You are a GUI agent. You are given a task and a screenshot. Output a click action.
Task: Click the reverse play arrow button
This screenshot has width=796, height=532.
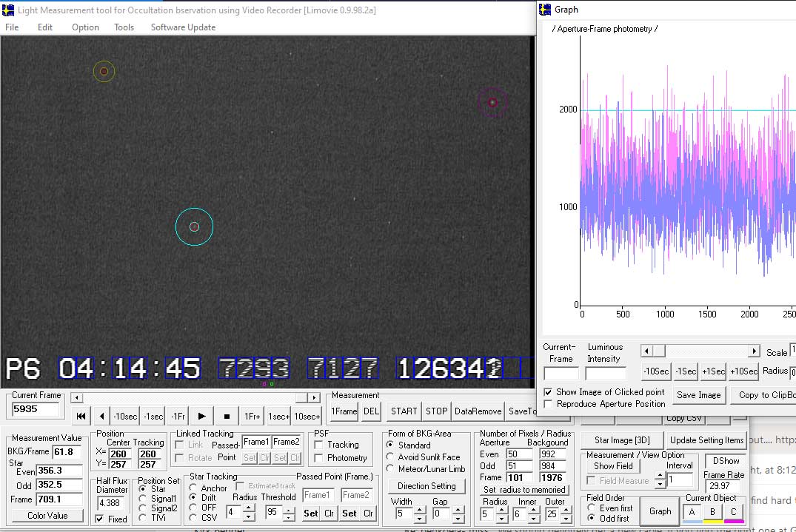click(102, 417)
